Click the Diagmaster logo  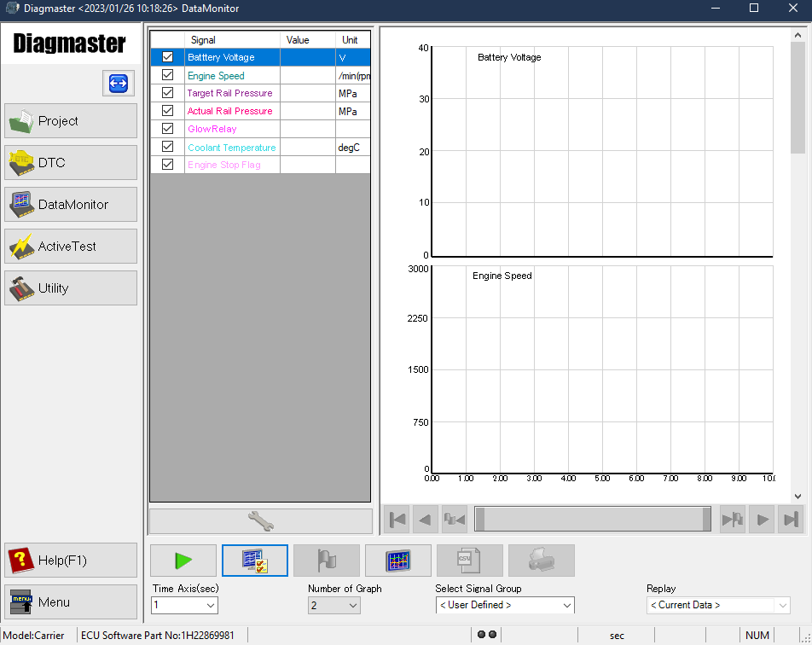(x=69, y=43)
